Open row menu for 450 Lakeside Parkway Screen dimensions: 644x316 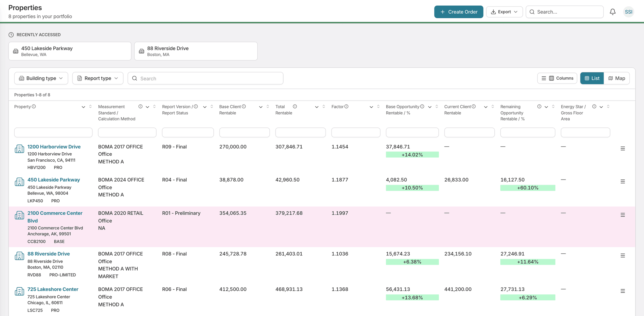pos(623,182)
